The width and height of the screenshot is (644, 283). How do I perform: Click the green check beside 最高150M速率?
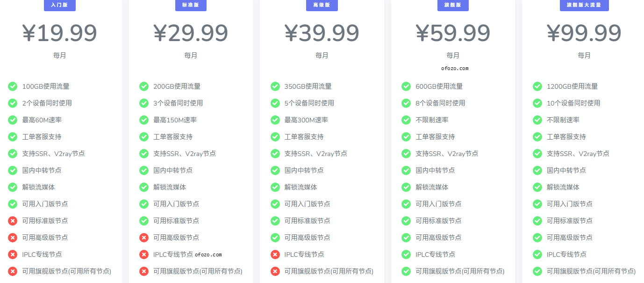click(144, 120)
